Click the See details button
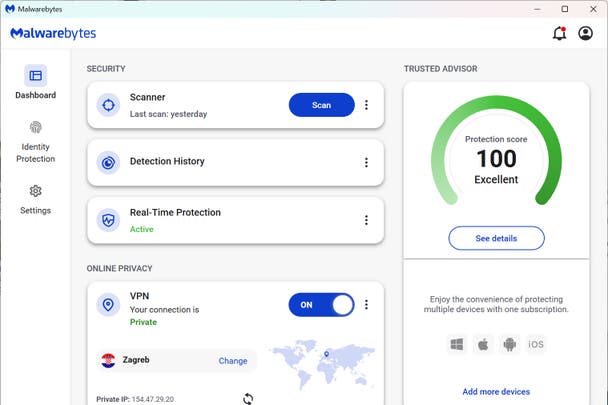608x405 pixels. (x=496, y=238)
